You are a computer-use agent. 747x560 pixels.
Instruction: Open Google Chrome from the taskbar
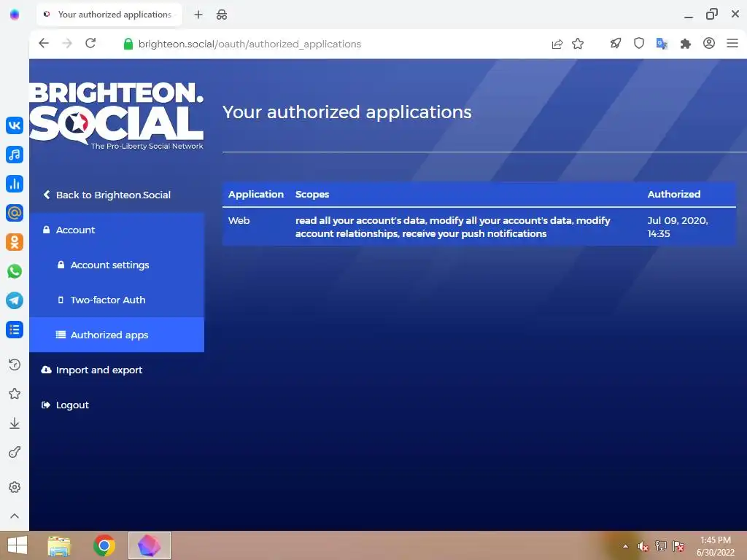pos(104,545)
